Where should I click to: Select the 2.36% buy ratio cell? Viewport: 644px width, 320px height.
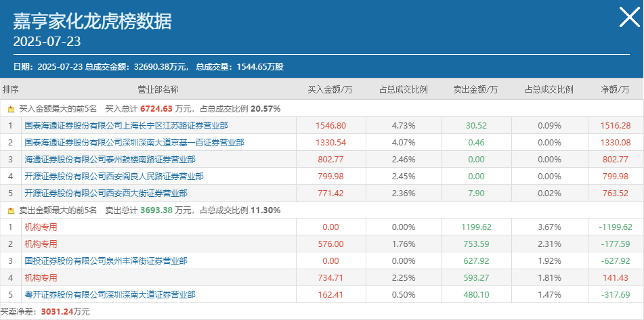coord(404,193)
